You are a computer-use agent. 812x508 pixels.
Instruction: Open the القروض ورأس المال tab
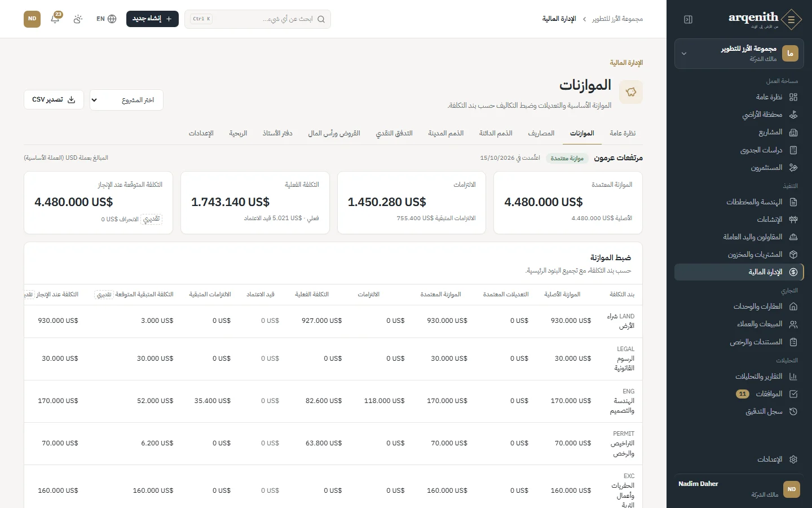334,133
